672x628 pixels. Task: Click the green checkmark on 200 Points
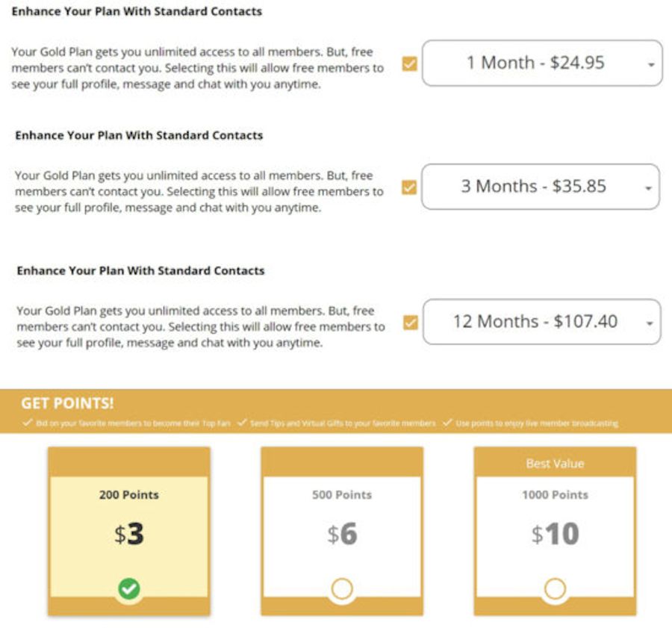tap(129, 588)
